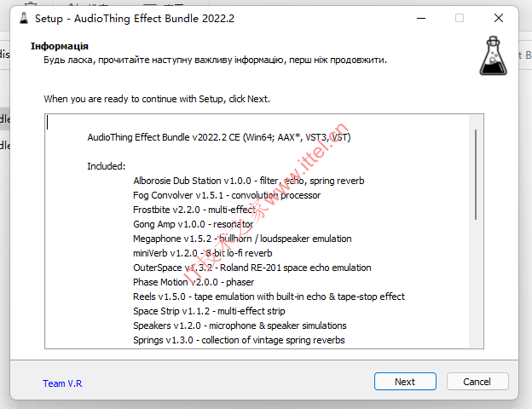Click the OuterSpace Roland RE-201 line
The width and height of the screenshot is (532, 409).
(x=252, y=268)
